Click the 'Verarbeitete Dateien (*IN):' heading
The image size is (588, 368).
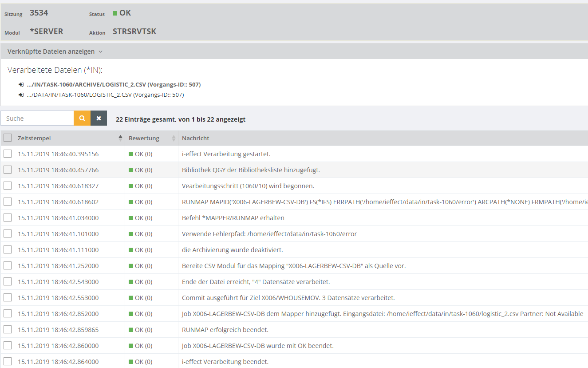click(55, 70)
